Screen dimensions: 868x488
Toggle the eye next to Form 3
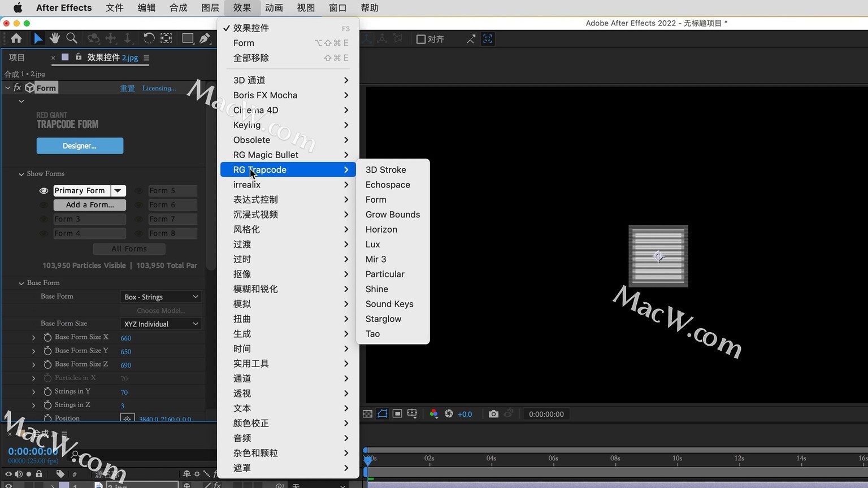[44, 219]
